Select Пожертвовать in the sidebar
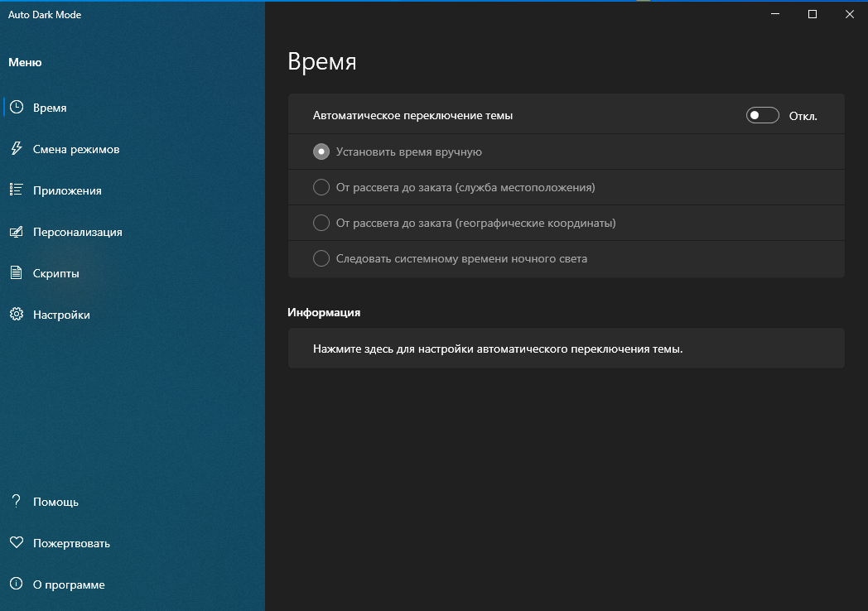 pos(133,543)
